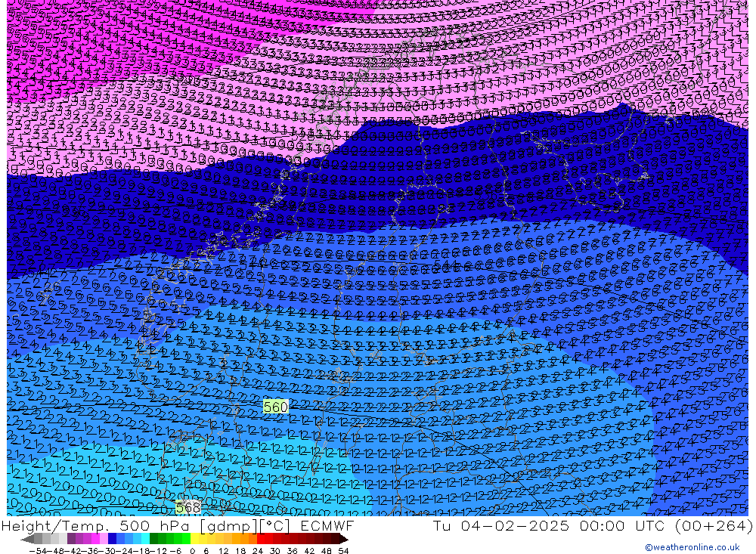Screen dimensions: 756x554
Task: Select the bright red legend swatch above 24
Action: coord(260,539)
